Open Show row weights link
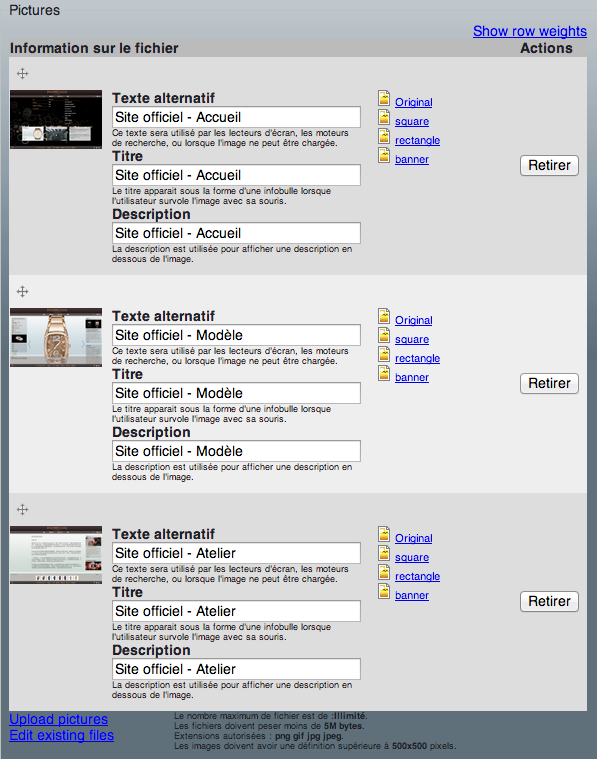The height and width of the screenshot is (759, 597). pyautogui.click(x=530, y=31)
